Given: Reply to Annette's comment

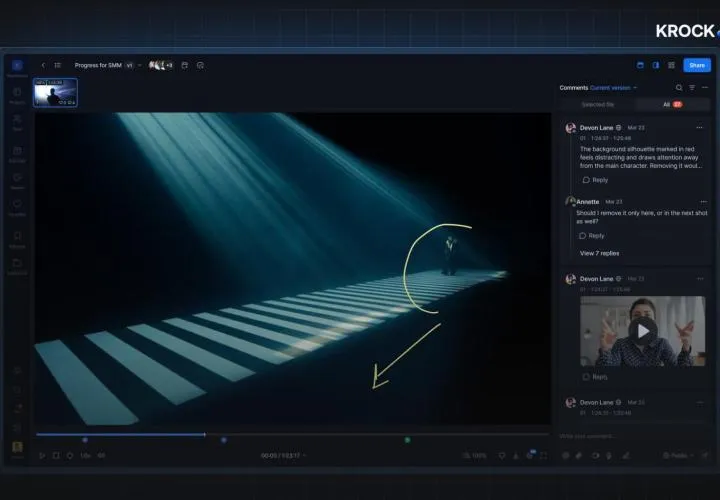Looking at the screenshot, I should pos(591,236).
